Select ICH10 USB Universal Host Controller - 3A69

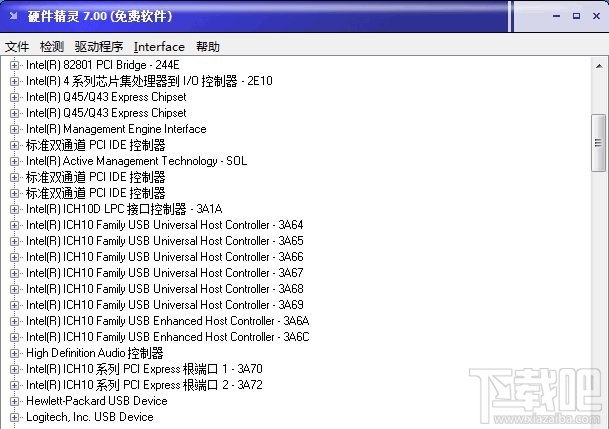click(x=165, y=305)
